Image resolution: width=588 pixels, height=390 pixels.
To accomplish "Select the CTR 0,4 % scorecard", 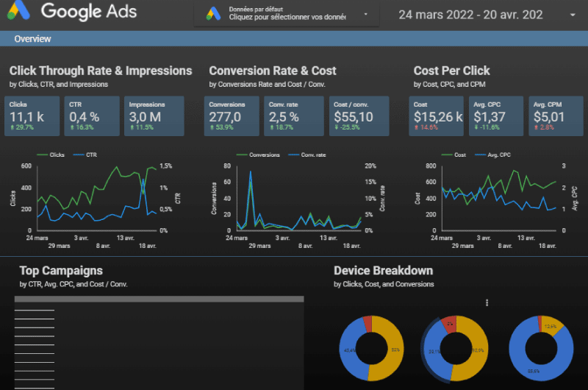I will tap(92, 116).
